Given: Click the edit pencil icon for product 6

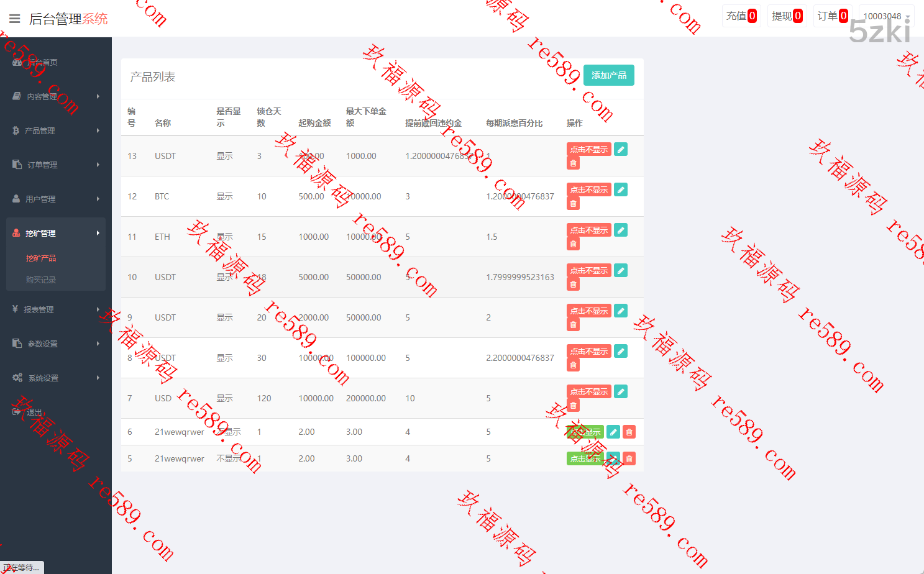Looking at the screenshot, I should (613, 432).
